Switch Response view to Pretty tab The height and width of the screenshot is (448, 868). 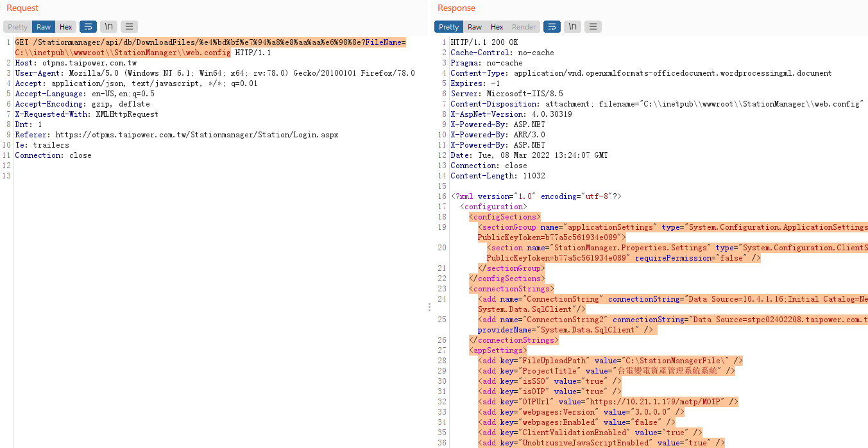pyautogui.click(x=449, y=27)
